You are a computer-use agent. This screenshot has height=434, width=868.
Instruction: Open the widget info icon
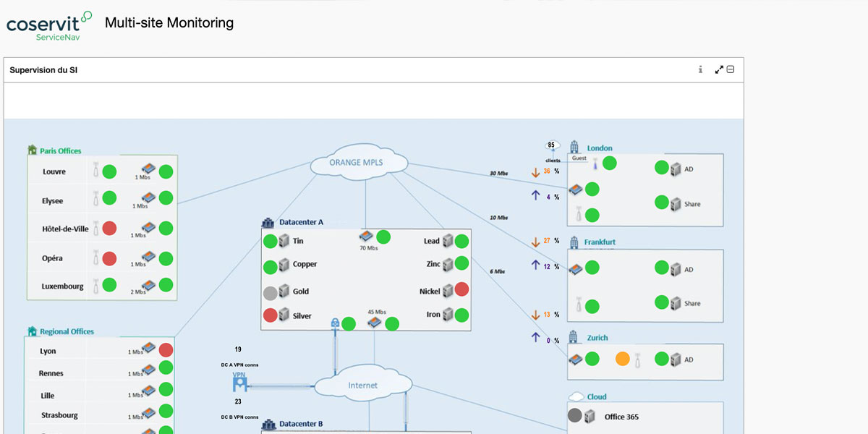click(x=700, y=69)
